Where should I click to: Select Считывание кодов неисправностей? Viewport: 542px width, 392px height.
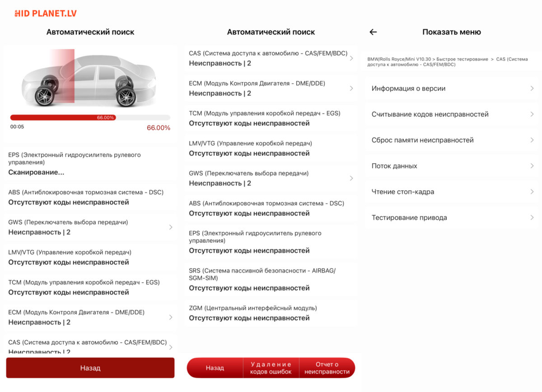(x=452, y=114)
